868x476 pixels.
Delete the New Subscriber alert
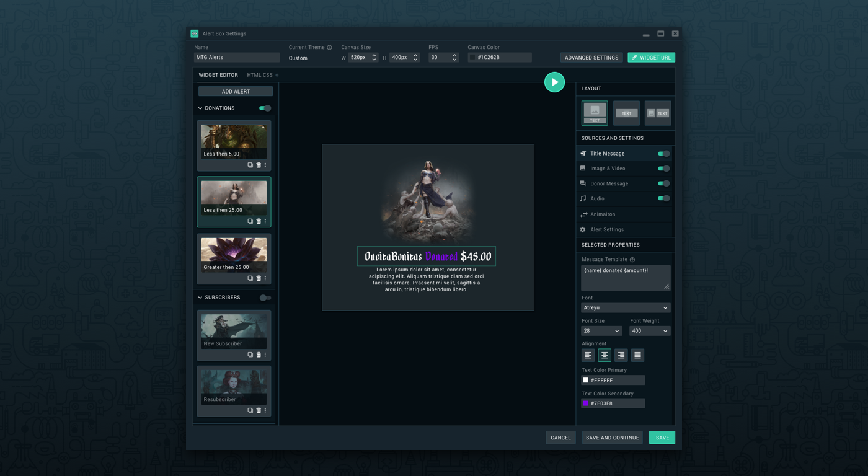(x=259, y=355)
